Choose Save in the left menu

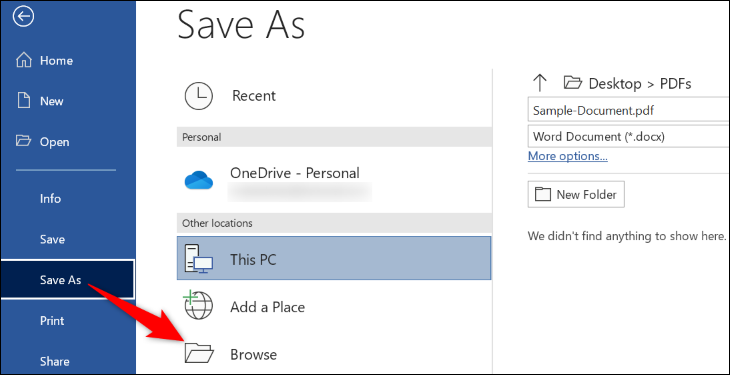[x=52, y=239]
